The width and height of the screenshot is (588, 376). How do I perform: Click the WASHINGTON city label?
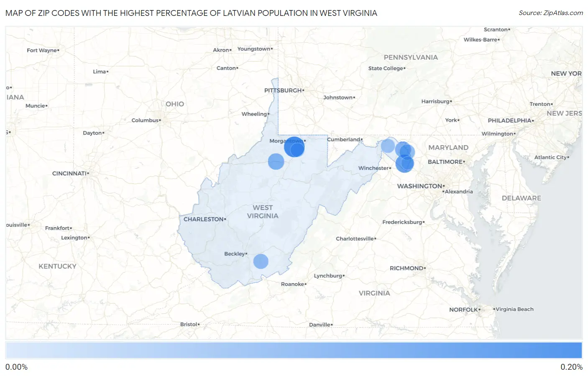point(419,186)
